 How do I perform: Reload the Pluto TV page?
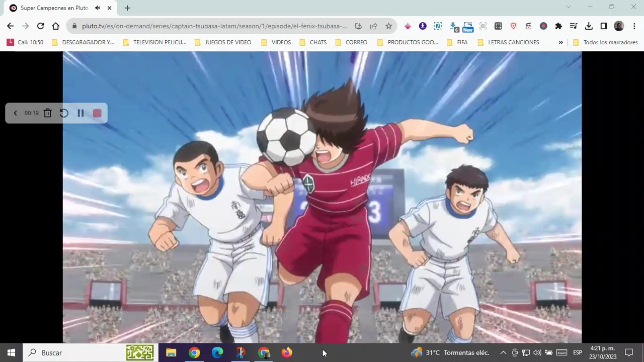point(40,26)
